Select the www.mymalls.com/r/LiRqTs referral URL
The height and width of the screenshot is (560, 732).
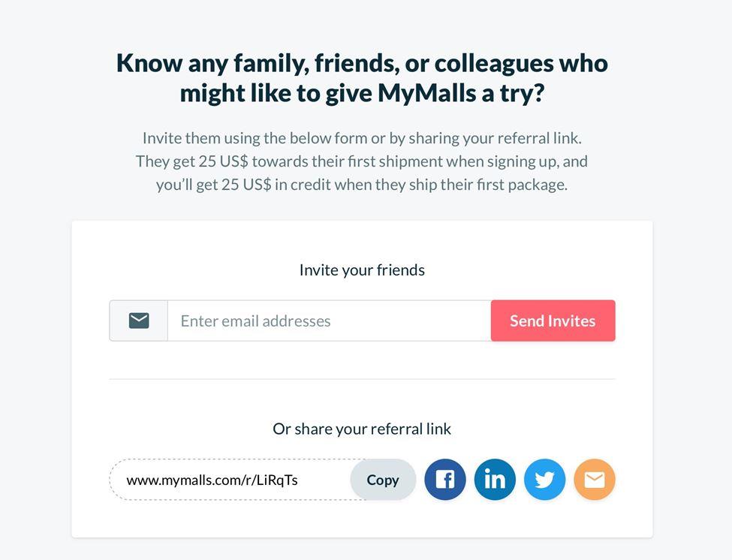(212, 480)
